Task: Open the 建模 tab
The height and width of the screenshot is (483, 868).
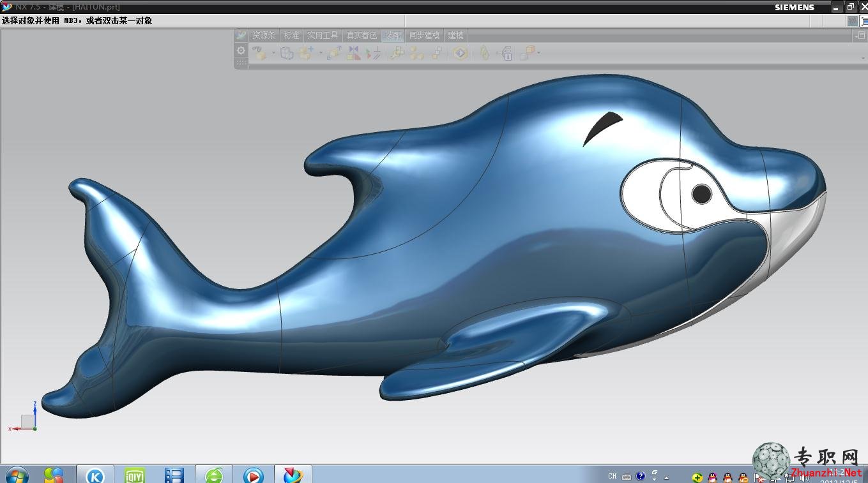Action: click(455, 36)
